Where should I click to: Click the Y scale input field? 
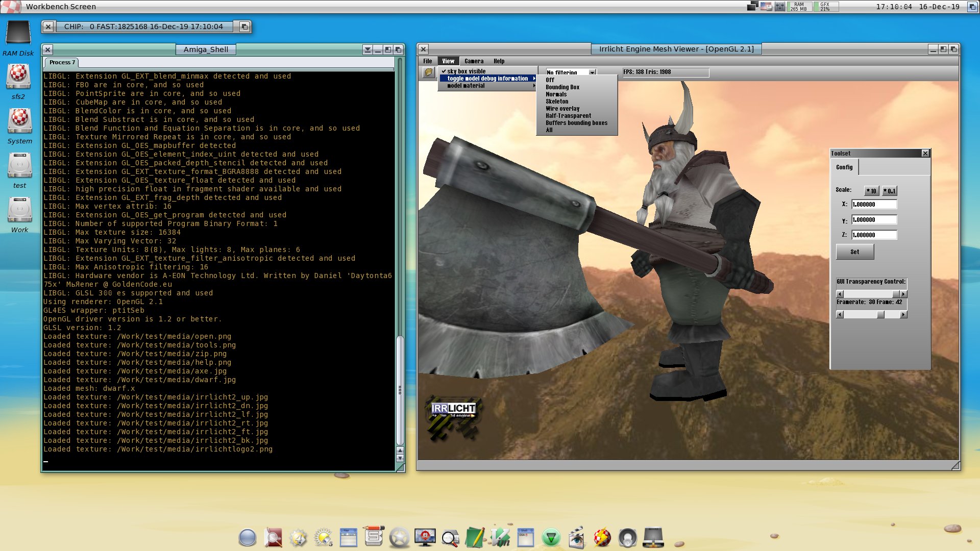(x=874, y=220)
